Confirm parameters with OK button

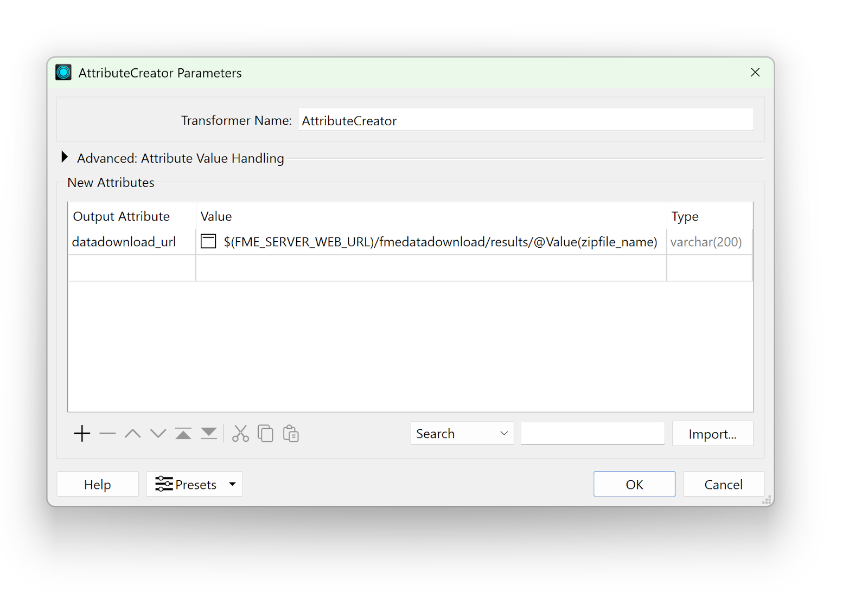pyautogui.click(x=634, y=484)
